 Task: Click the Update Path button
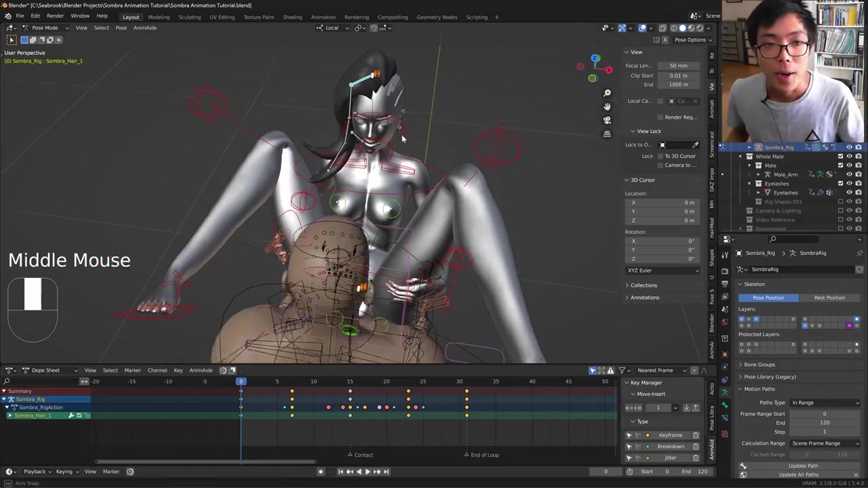(803, 466)
